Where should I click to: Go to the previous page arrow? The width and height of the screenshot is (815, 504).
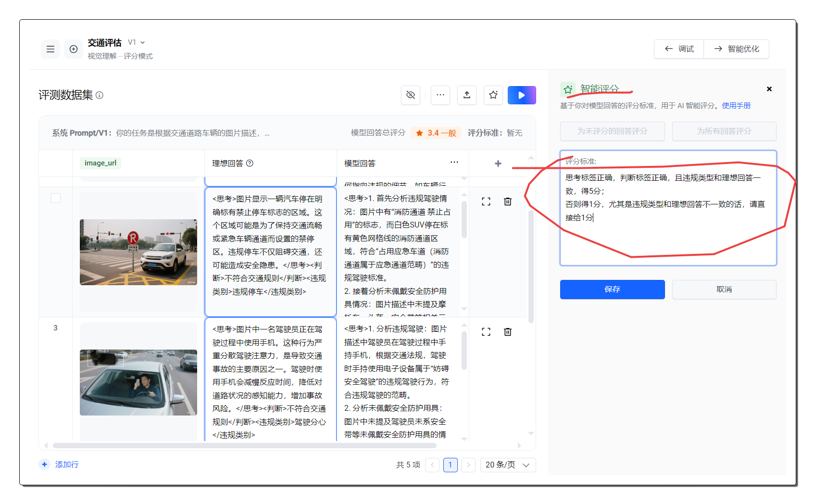click(x=432, y=465)
